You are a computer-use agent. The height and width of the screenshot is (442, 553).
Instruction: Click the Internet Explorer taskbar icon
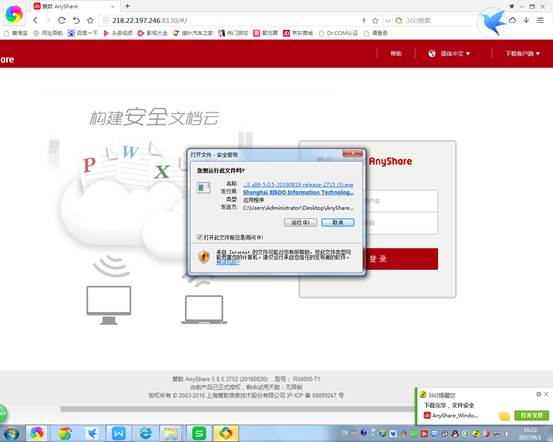click(x=145, y=433)
